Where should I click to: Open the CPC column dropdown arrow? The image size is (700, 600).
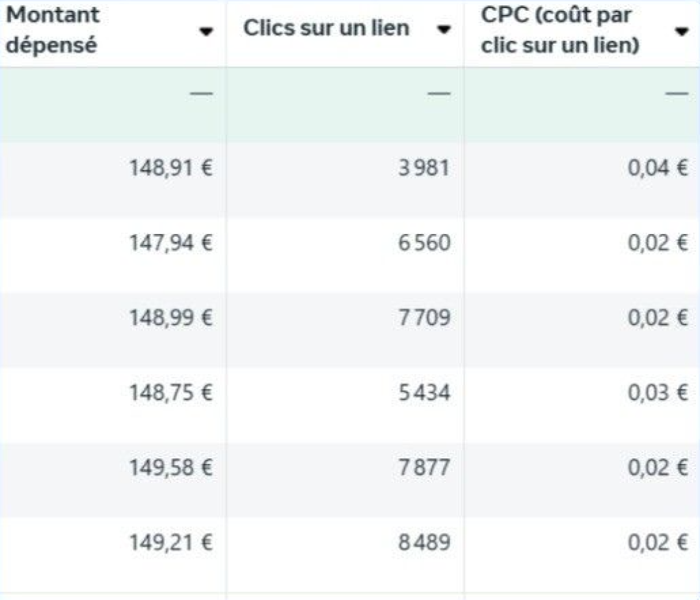681,31
